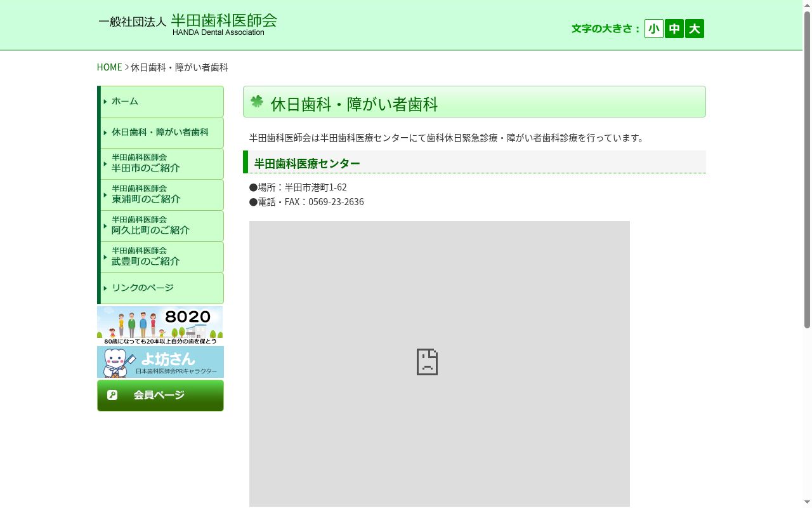The height and width of the screenshot is (508, 812).
Task: Open 半田市のご紹介 sidebar item
Action: click(160, 164)
